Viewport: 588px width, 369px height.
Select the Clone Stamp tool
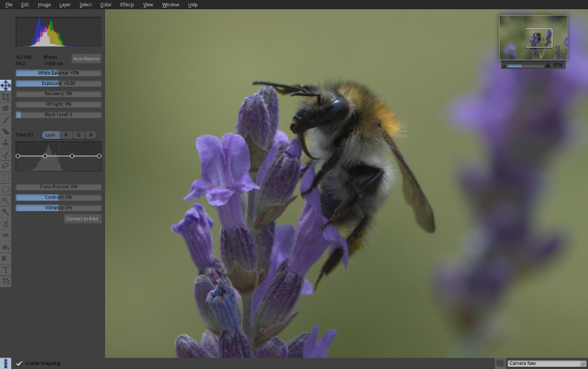pyautogui.click(x=6, y=143)
